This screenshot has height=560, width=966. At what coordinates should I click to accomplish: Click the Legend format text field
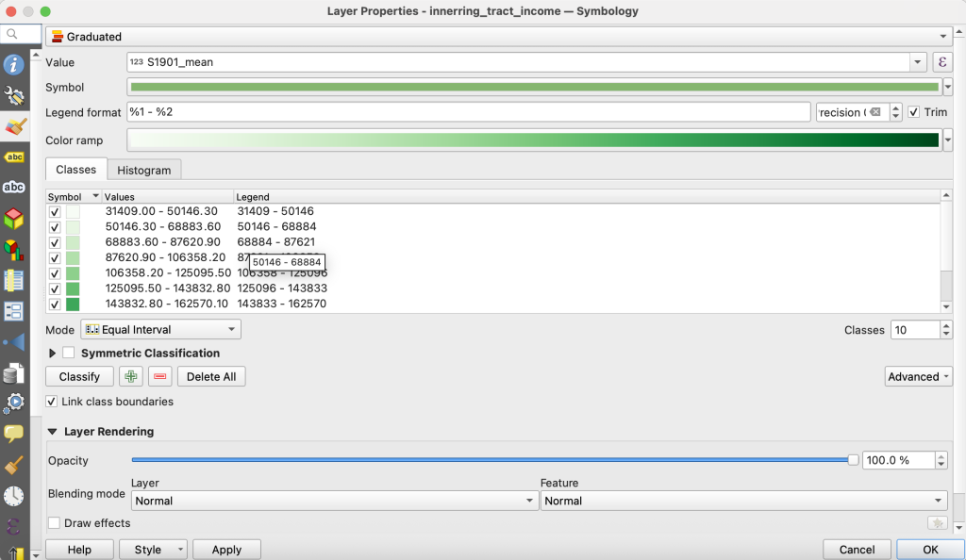point(469,112)
